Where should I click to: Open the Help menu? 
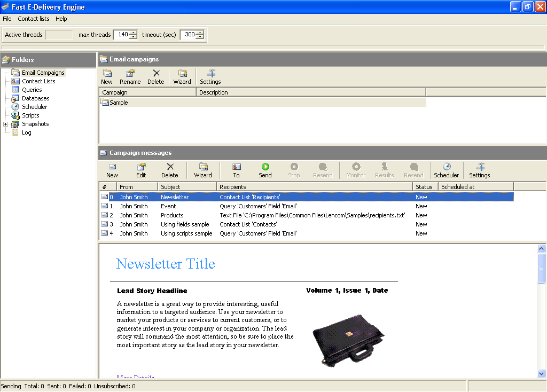(61, 19)
